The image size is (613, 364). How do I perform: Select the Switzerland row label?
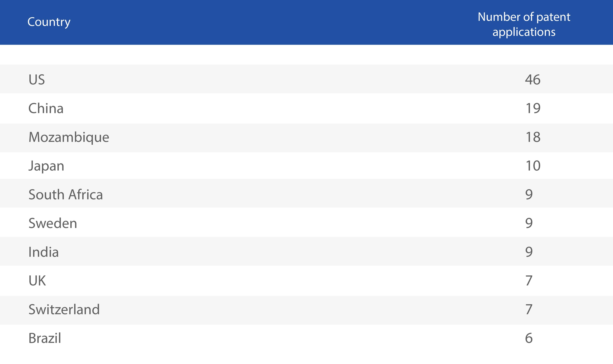click(x=64, y=309)
